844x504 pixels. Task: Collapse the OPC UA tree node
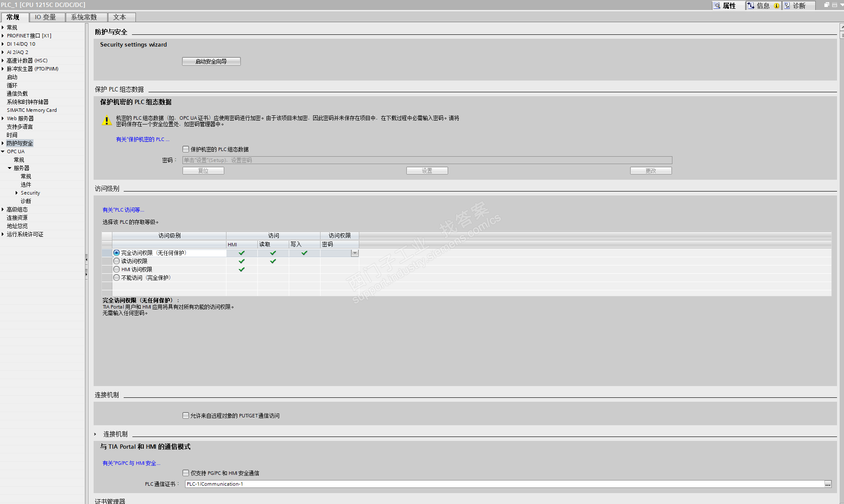coord(3,151)
